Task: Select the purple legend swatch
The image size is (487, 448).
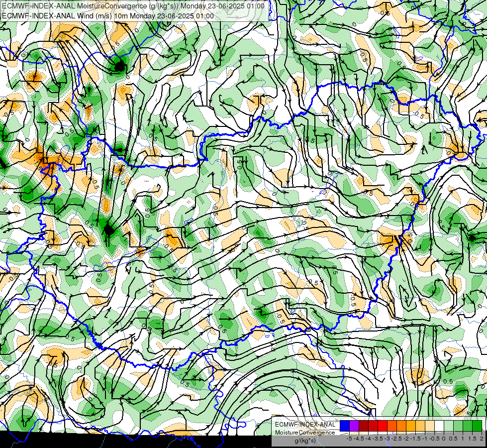Action: tap(354, 426)
